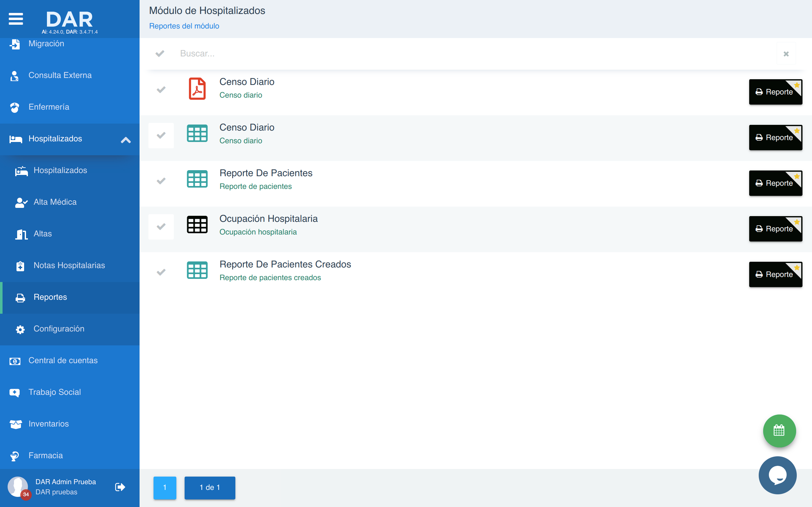812x507 pixels.
Task: Open the green calendar floating button
Action: click(x=779, y=431)
